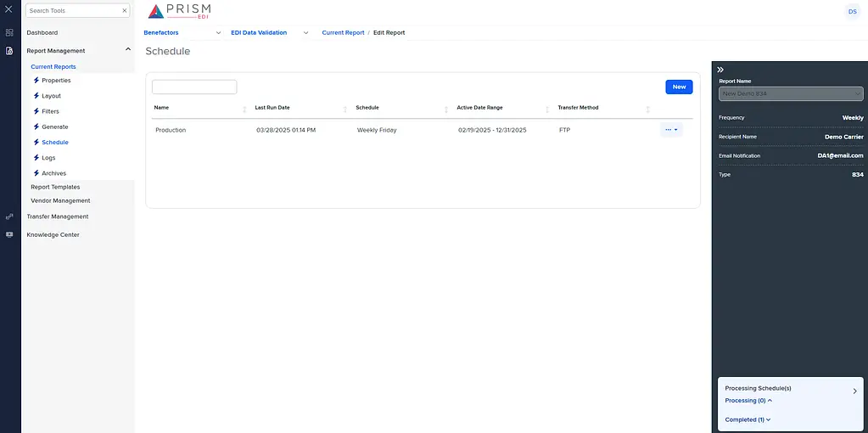Sort table by Name column arrows
The image size is (868, 433).
[x=244, y=109]
